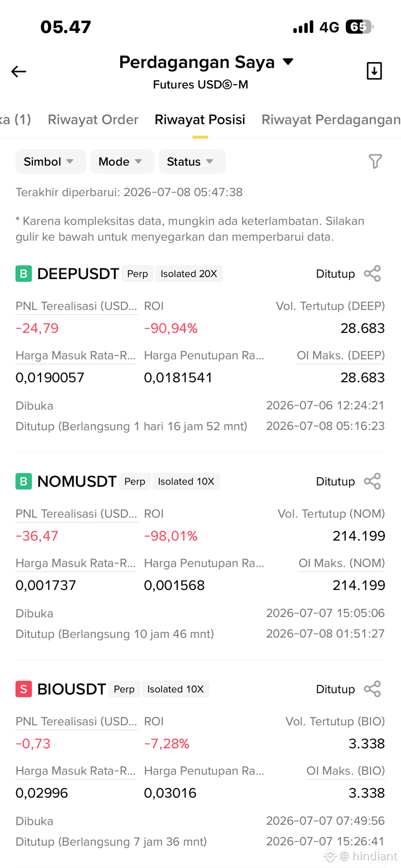The width and height of the screenshot is (401, 868).
Task: Tap the green B badge beside DEEPUSDT
Action: click(x=24, y=274)
